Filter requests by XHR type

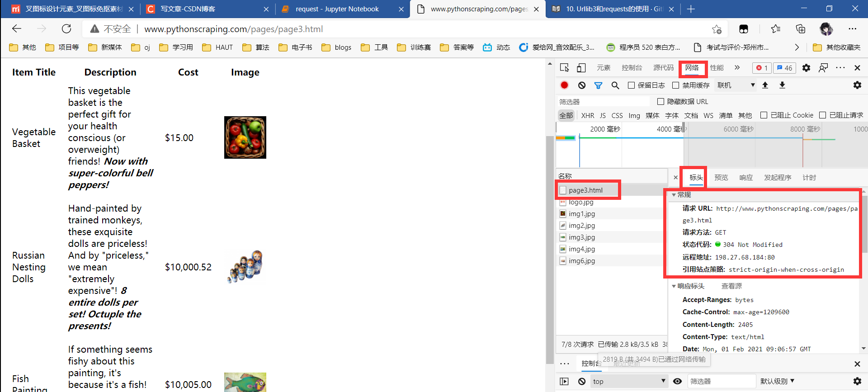click(x=588, y=115)
